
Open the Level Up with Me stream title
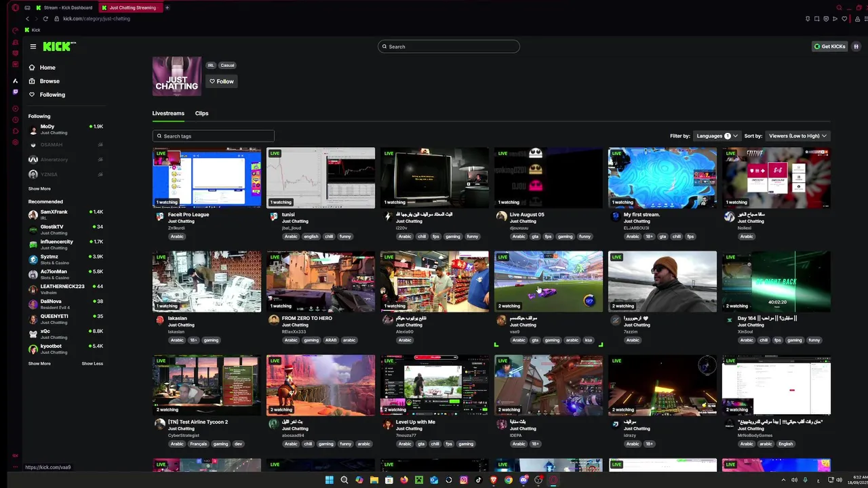(416, 422)
